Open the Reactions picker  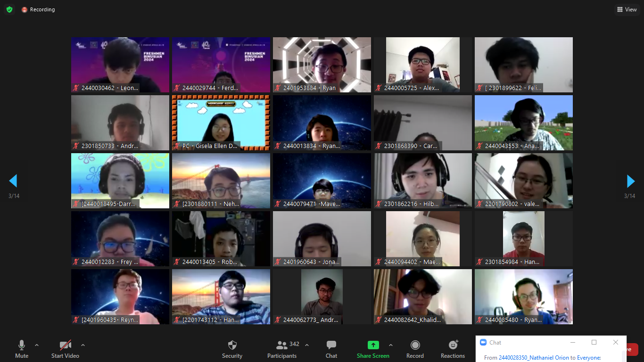(453, 349)
